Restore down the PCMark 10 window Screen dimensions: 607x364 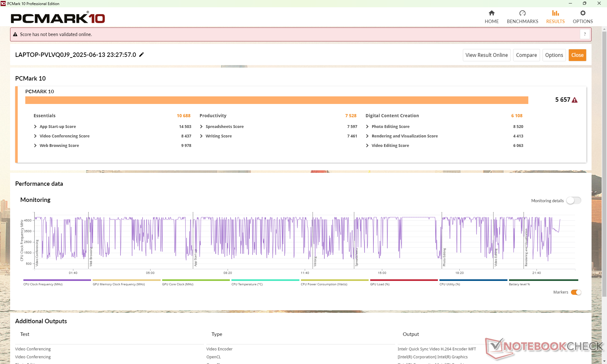pyautogui.click(x=585, y=3)
